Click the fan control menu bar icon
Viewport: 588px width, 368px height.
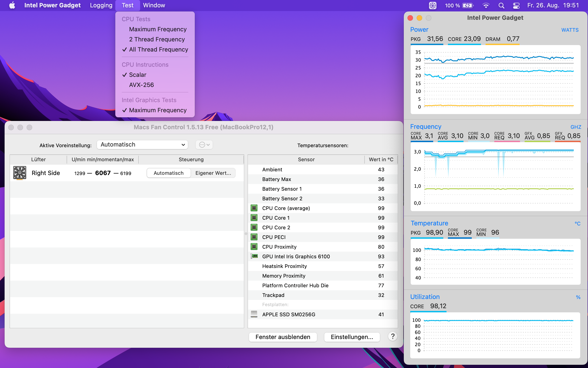click(x=433, y=5)
